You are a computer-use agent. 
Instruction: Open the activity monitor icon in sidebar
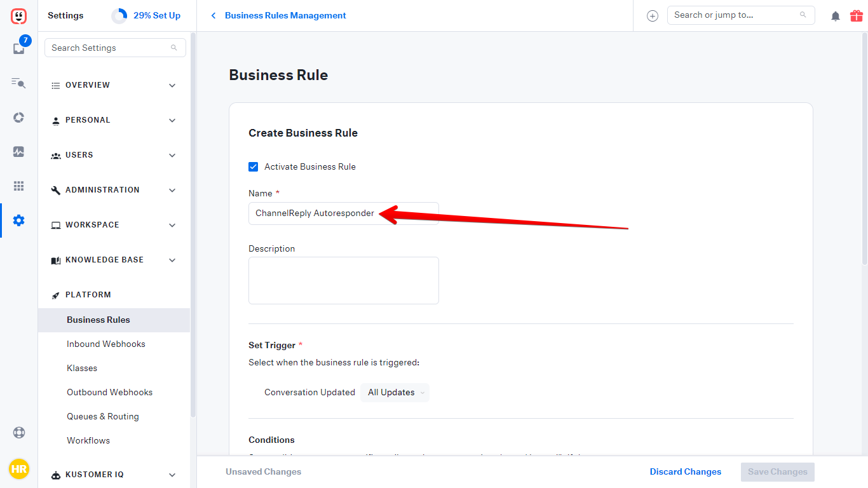click(x=18, y=152)
